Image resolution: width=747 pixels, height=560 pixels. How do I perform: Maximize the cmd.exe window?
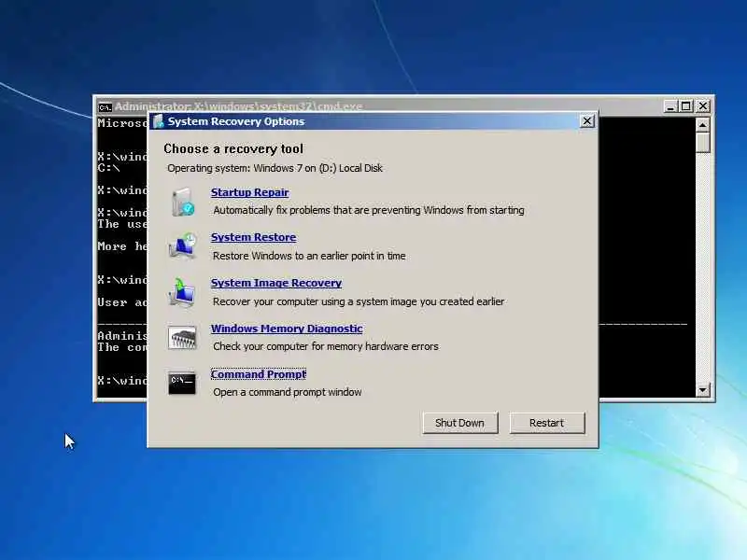pyautogui.click(x=686, y=106)
